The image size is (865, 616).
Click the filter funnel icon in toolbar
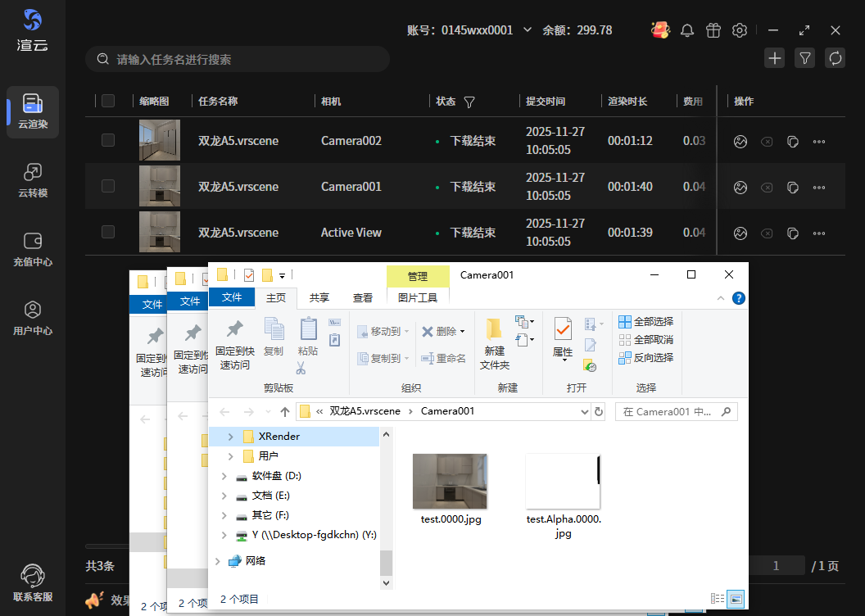point(804,58)
